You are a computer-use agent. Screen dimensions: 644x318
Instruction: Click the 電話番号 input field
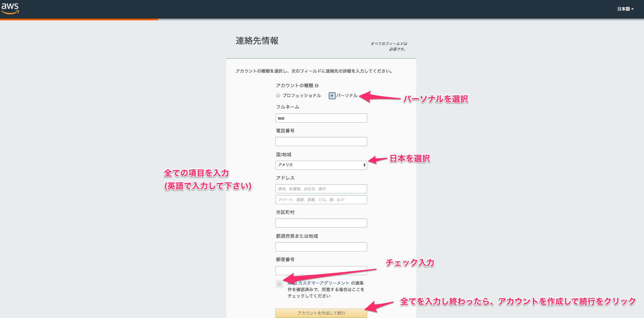pyautogui.click(x=321, y=141)
